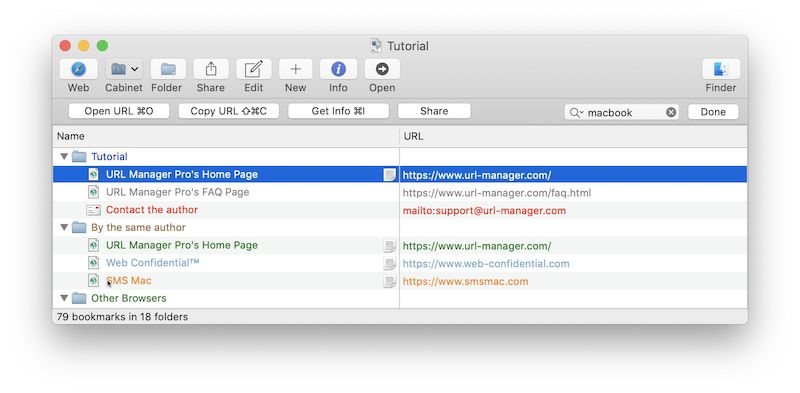Image resolution: width=800 pixels, height=393 pixels.
Task: Click bookmark icon of SMS Mac row
Action: point(93,281)
